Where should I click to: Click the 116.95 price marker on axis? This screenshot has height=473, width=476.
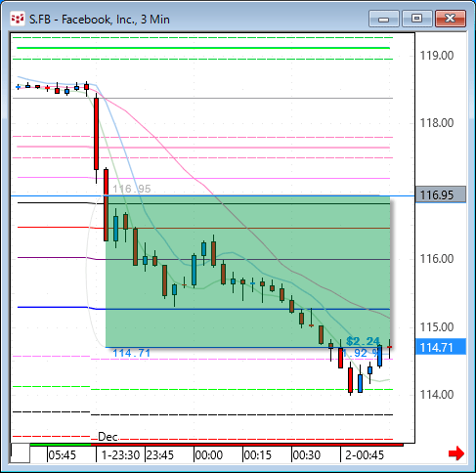[x=441, y=195]
